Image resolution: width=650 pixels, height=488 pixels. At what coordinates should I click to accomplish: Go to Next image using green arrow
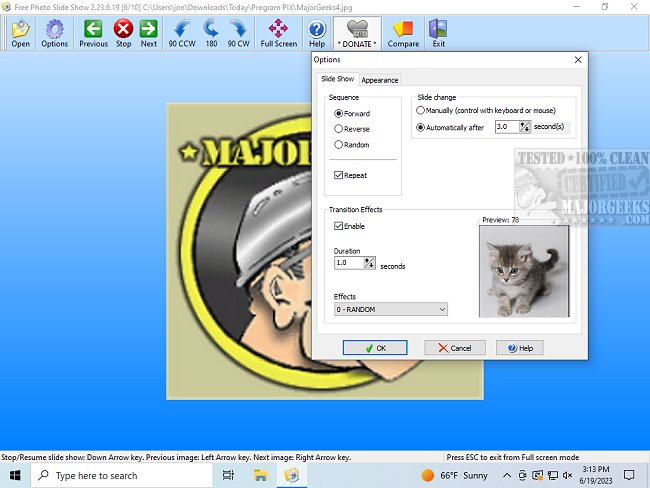[148, 29]
